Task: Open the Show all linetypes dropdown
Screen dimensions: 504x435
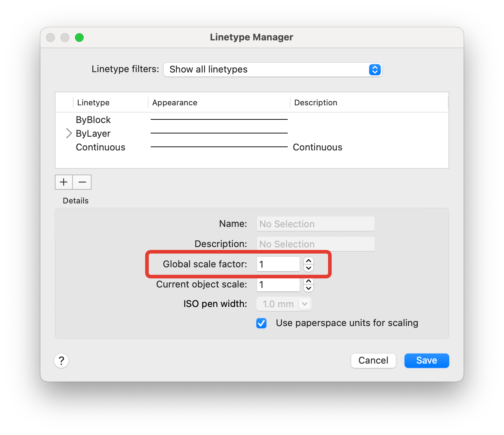Action: [x=273, y=70]
